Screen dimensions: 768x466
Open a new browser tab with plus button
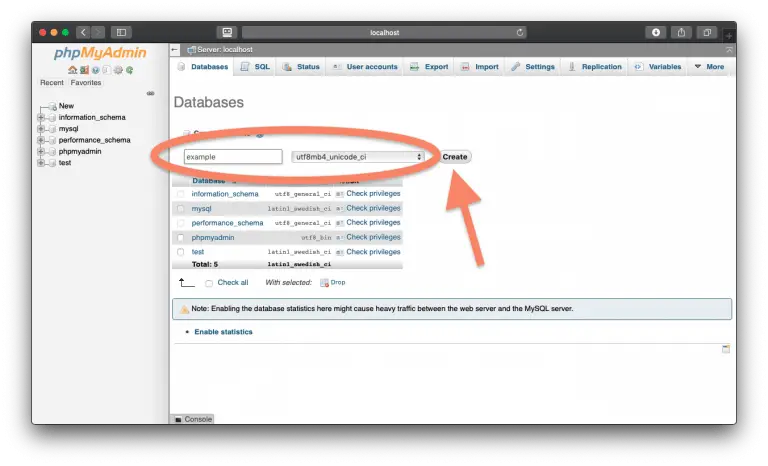(729, 36)
